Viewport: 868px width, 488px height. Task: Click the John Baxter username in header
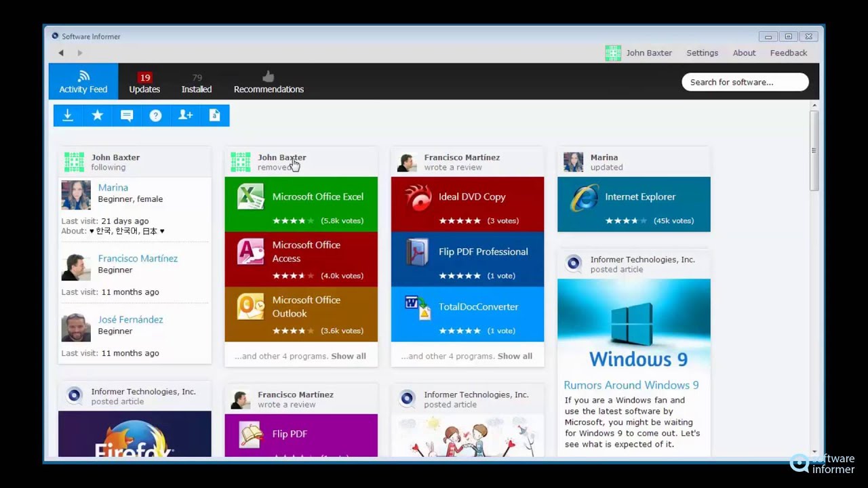tap(649, 53)
